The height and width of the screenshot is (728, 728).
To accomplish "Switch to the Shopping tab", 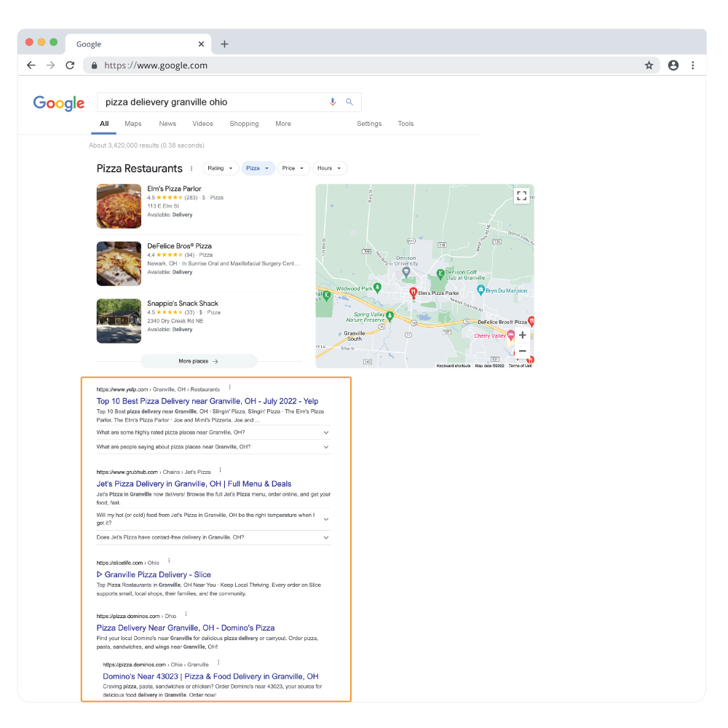I will tap(244, 124).
